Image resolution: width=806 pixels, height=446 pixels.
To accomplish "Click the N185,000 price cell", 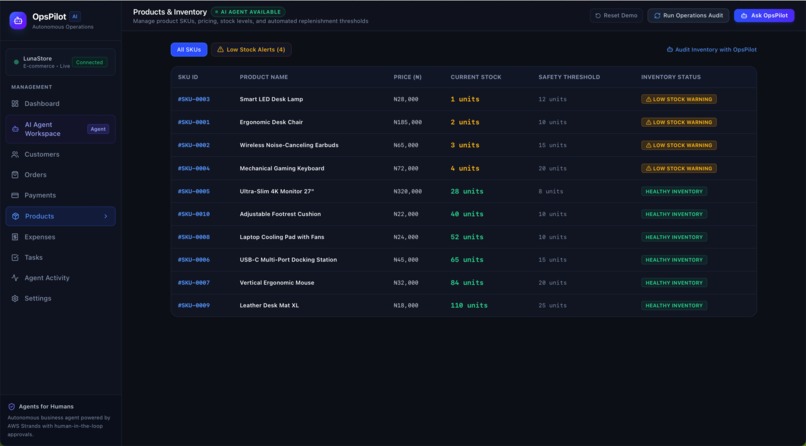I will coord(408,122).
